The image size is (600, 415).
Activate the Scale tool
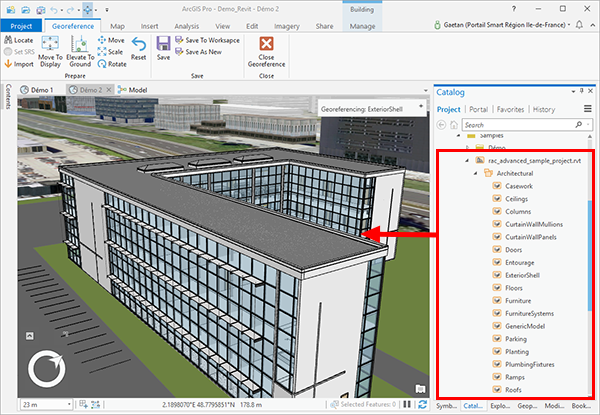(x=110, y=52)
